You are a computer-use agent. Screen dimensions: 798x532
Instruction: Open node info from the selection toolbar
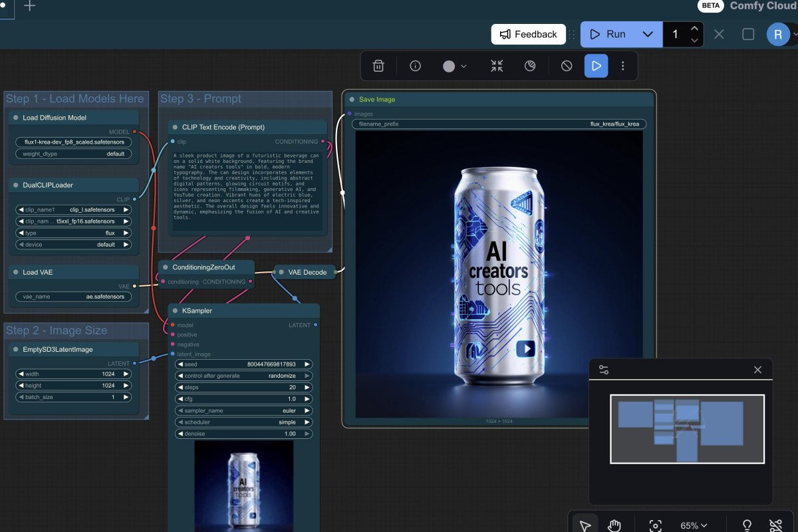point(416,66)
